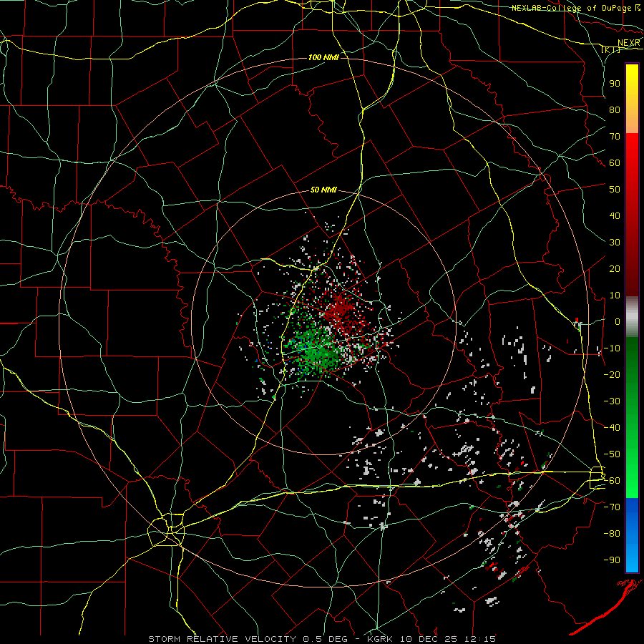Select the -40 value on the velocity scale
The height and width of the screenshot is (644, 644).
point(612,428)
